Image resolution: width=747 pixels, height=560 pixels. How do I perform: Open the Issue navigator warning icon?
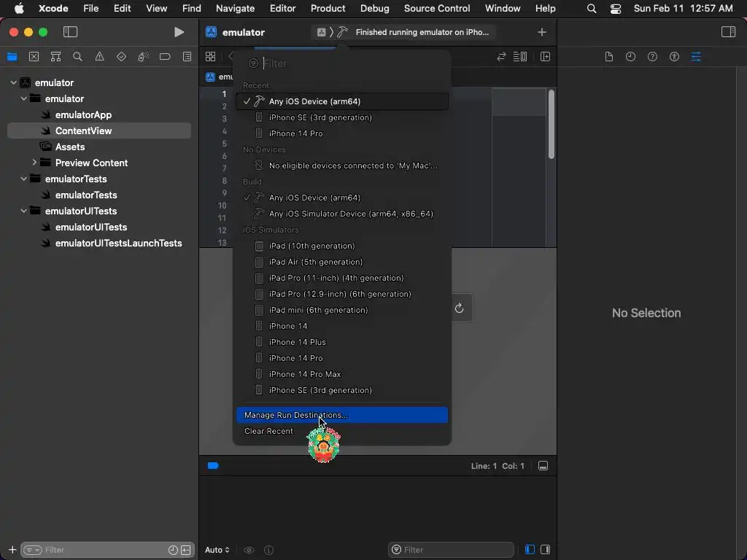coord(99,57)
